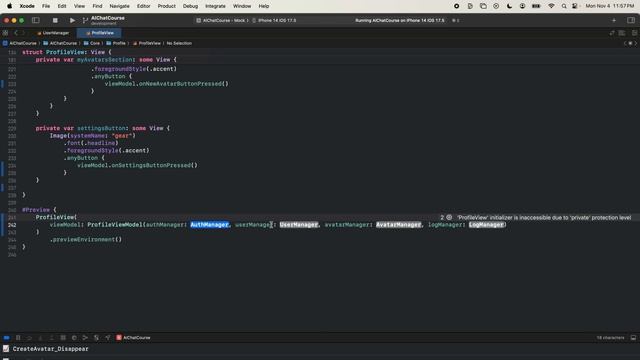Toggle the navigator sidebar panel

36,20
